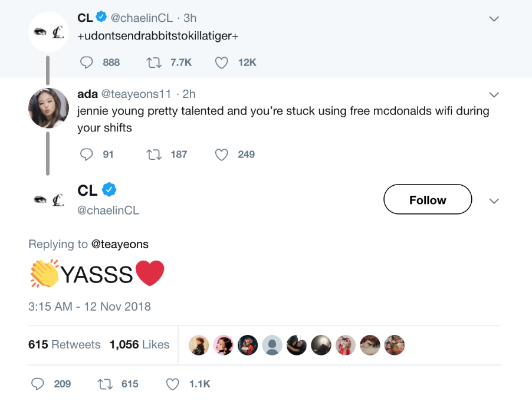The width and height of the screenshot is (532, 408).
Task: Open the @teayeons reply mention link
Action: 120,244
